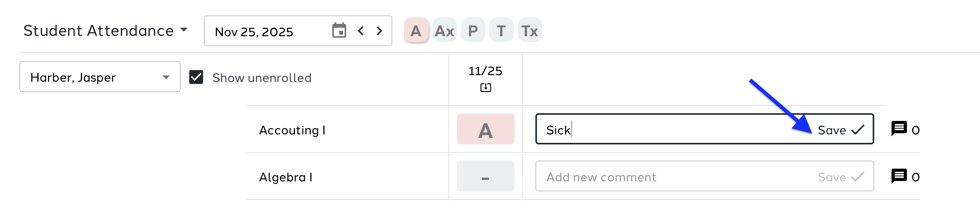Uncheck the Show unenrolled checkbox
This screenshot has height=201, width=980.
tap(196, 77)
